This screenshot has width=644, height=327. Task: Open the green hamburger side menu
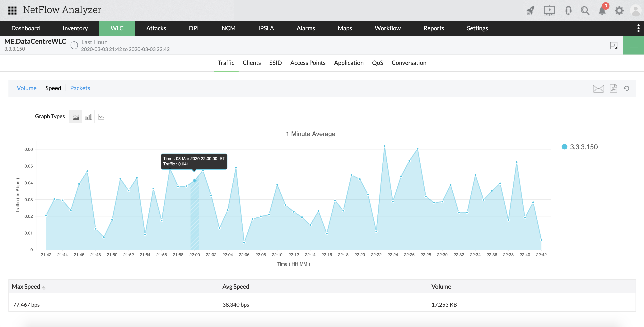click(633, 45)
